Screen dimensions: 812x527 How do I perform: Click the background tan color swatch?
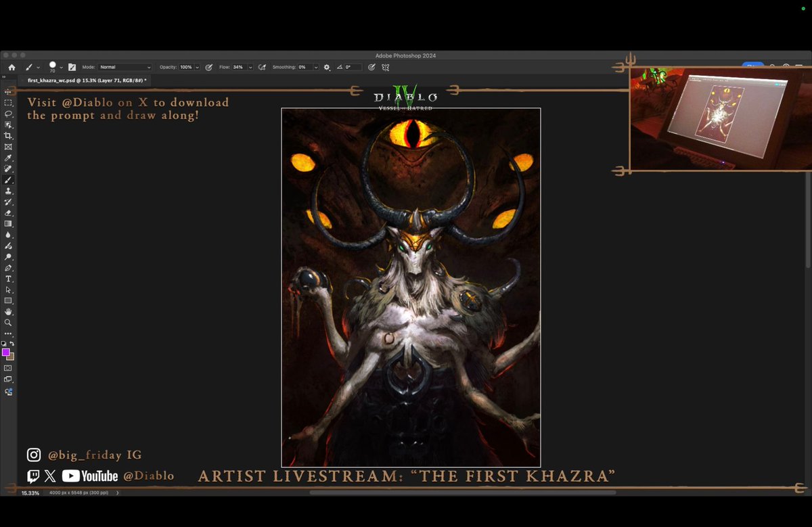click(x=10, y=356)
